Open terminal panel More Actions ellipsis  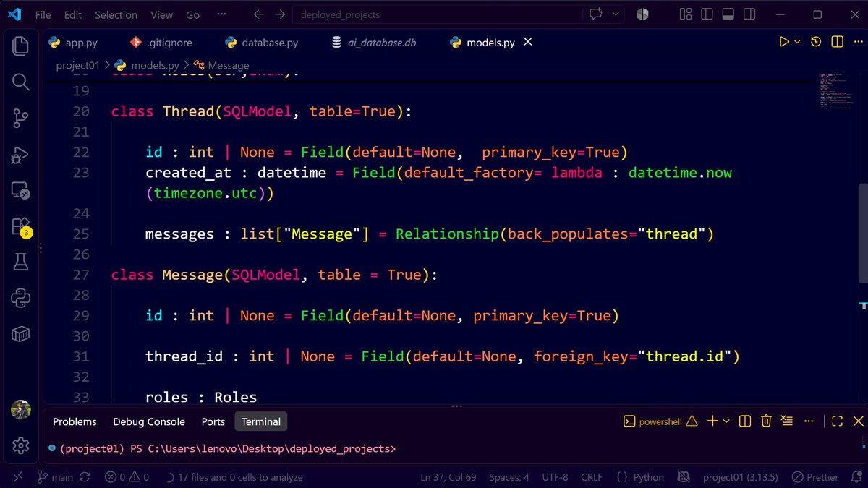pyautogui.click(x=807, y=421)
